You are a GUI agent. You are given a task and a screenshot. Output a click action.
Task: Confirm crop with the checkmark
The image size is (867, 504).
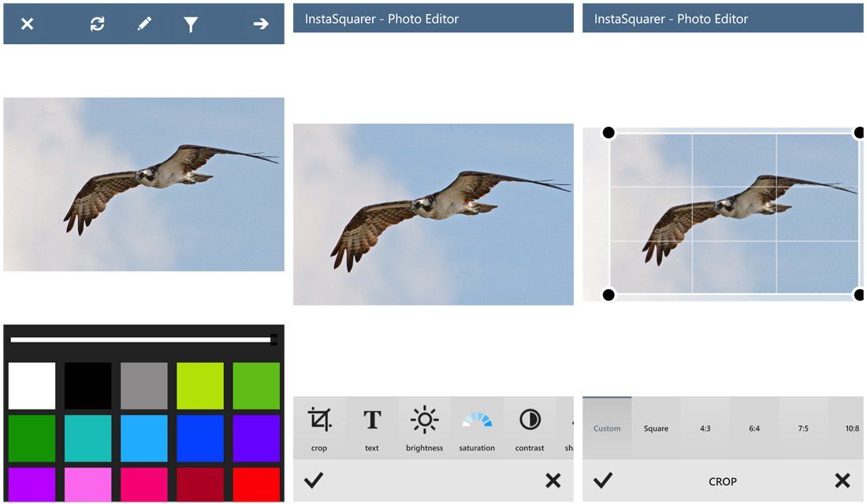point(605,481)
